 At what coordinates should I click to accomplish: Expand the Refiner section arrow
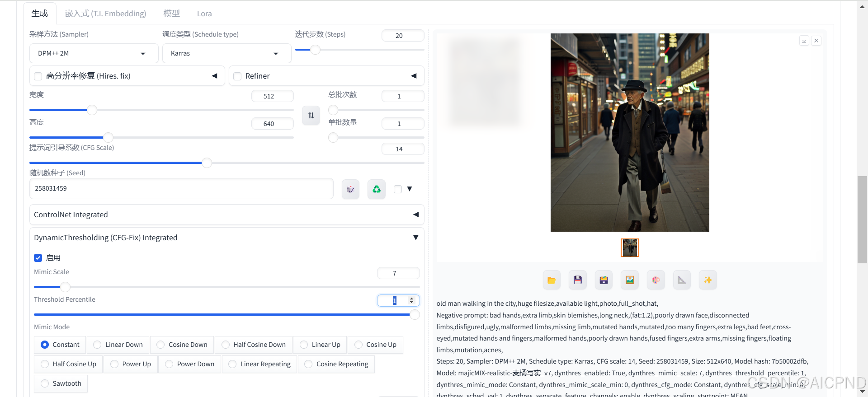click(x=414, y=76)
